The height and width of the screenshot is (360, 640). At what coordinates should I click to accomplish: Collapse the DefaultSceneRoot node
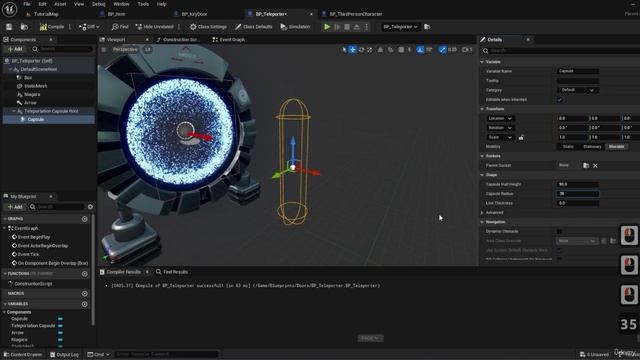coord(10,69)
